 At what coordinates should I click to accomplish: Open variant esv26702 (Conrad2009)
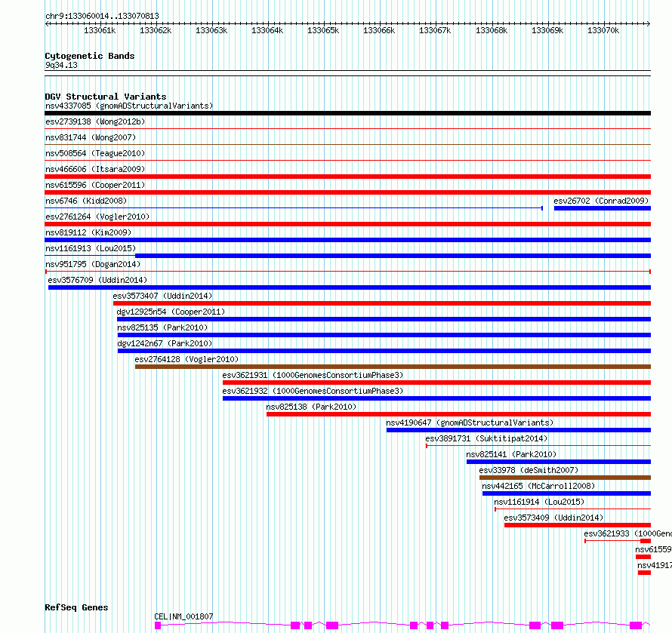[x=601, y=201]
